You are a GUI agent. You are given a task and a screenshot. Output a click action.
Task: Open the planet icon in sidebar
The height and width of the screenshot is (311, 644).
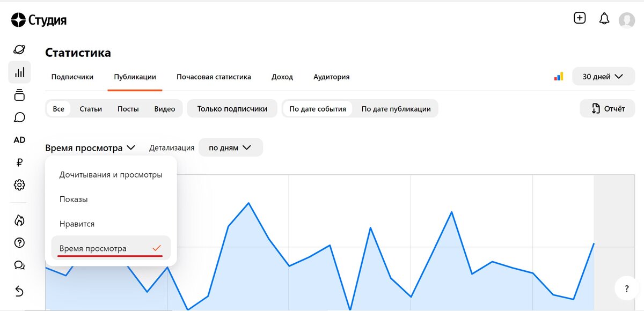point(19,49)
